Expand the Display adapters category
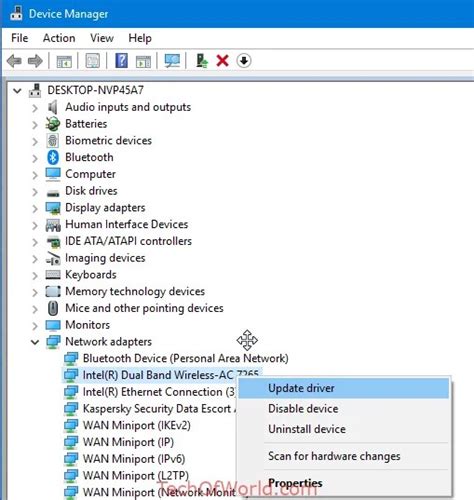The image size is (474, 500). click(x=35, y=209)
